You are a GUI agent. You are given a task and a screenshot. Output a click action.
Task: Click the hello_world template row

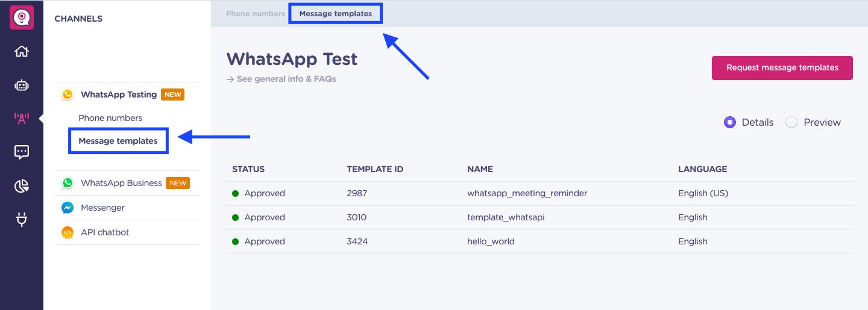coord(539,241)
